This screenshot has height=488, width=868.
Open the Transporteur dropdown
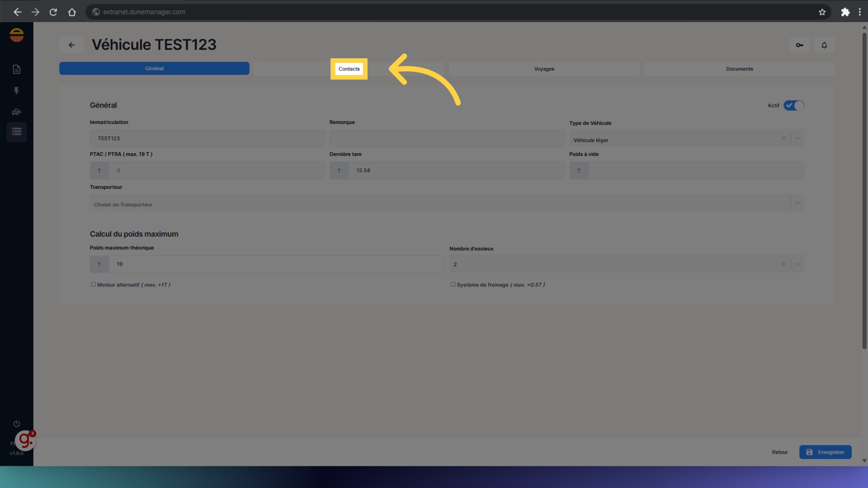point(797,203)
